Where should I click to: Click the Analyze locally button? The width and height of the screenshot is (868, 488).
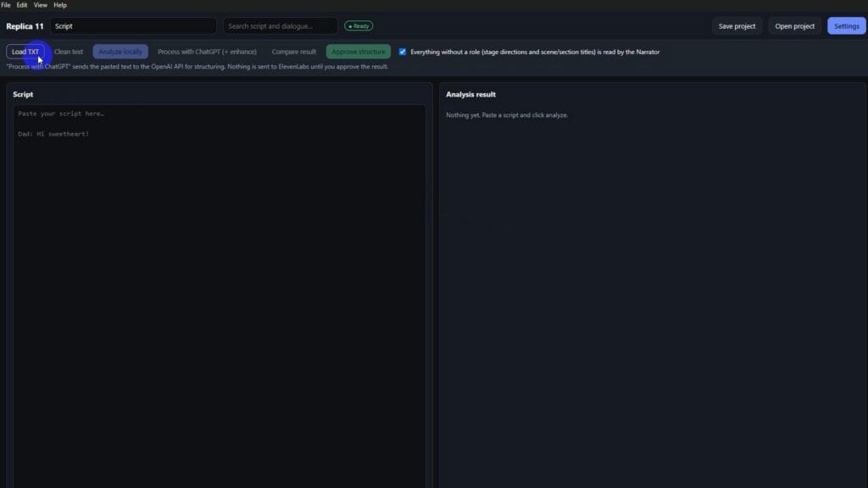[x=120, y=52]
